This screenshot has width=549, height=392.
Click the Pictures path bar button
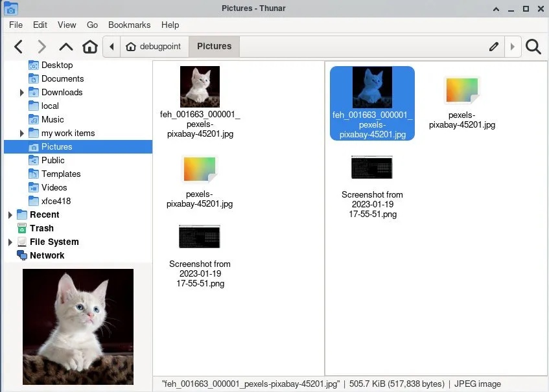click(x=214, y=47)
